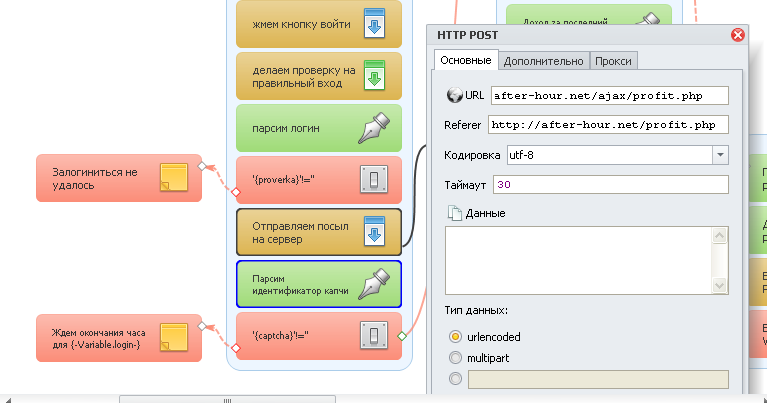Click inside the Данные text area

579,260
